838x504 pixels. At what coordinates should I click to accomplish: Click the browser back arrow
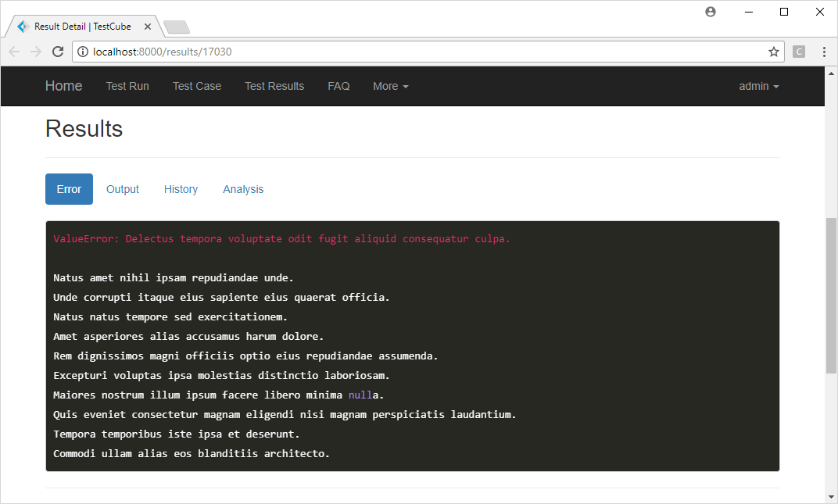[14, 52]
